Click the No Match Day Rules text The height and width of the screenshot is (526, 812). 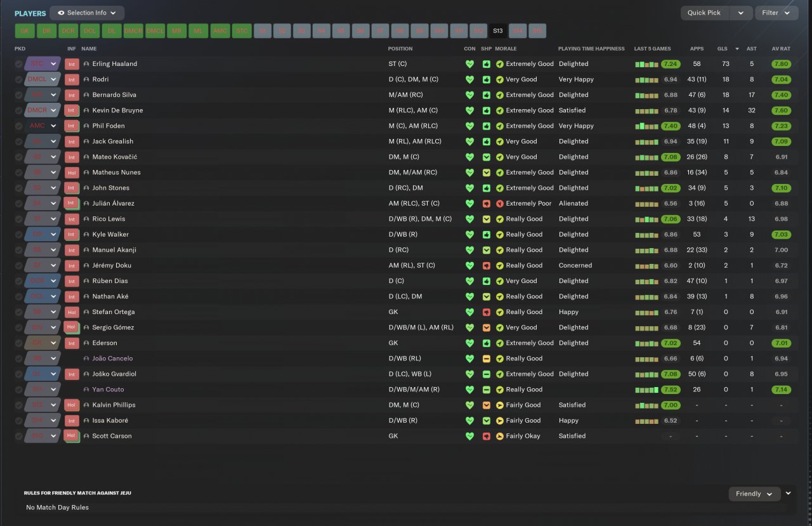[57, 508]
